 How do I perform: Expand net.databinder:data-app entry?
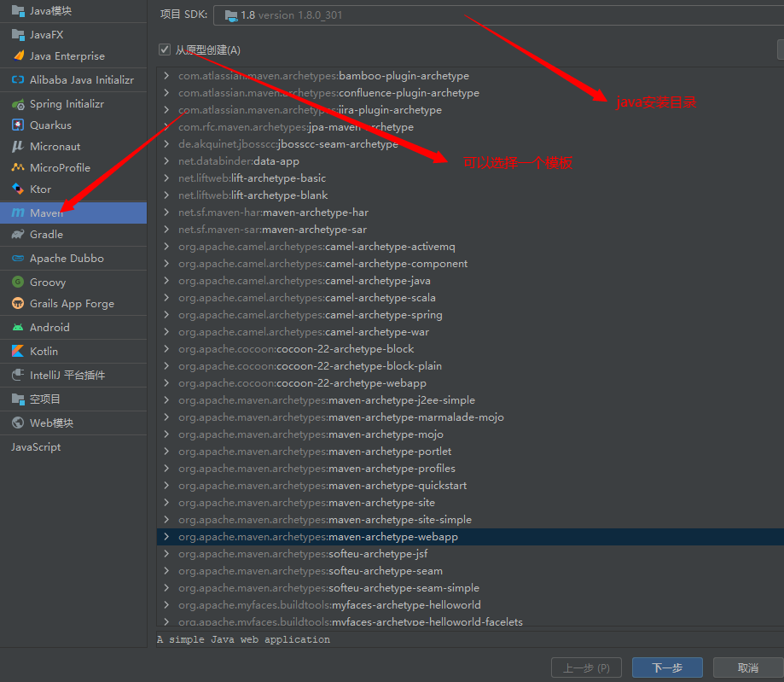click(166, 161)
